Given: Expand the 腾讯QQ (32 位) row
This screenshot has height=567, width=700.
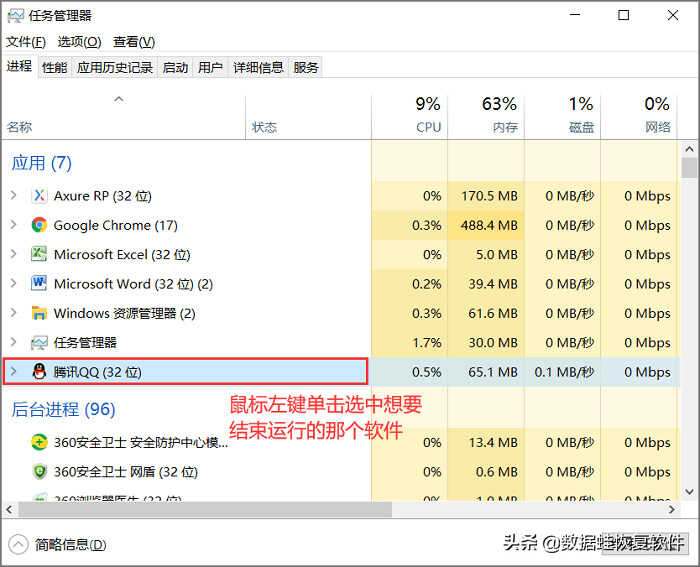Looking at the screenshot, I should [x=13, y=371].
